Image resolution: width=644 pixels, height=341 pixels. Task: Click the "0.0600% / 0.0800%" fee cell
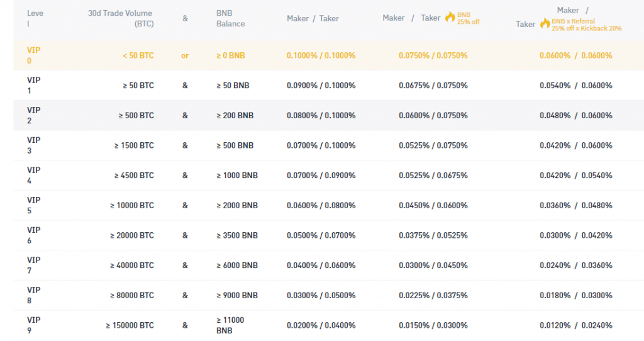click(321, 206)
